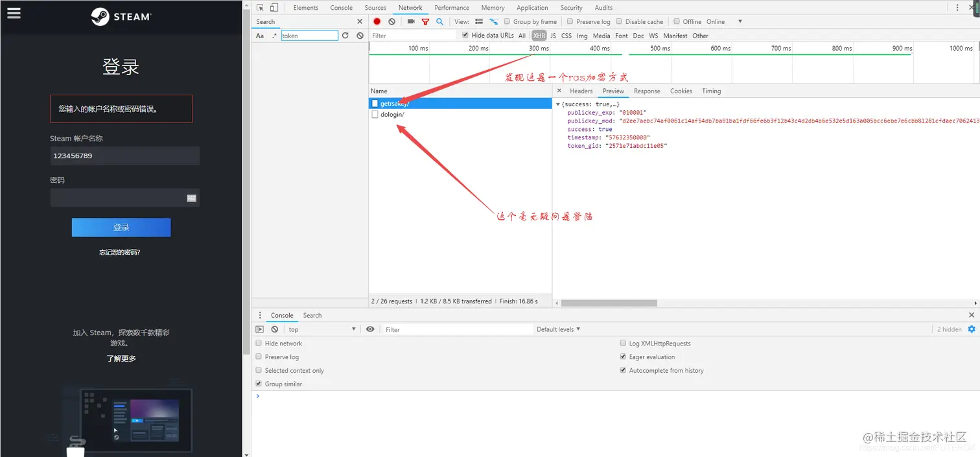
Task: Open the Cookies tab
Action: coord(681,91)
